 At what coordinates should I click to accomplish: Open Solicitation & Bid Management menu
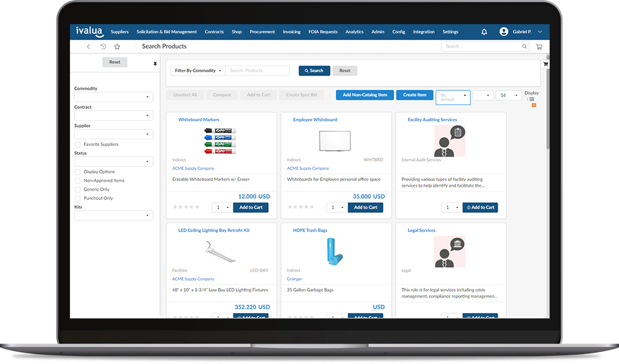tap(167, 32)
